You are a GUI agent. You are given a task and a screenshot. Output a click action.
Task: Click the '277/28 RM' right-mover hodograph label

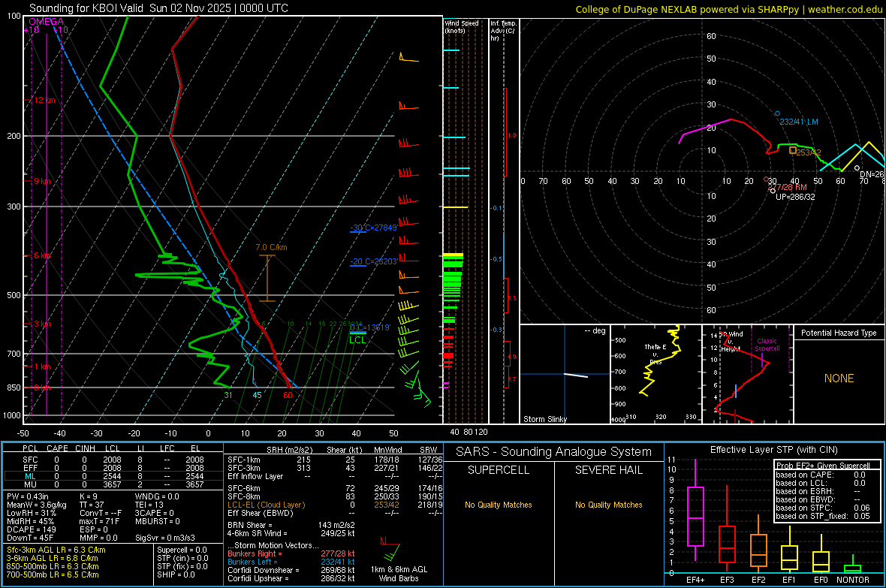point(787,187)
